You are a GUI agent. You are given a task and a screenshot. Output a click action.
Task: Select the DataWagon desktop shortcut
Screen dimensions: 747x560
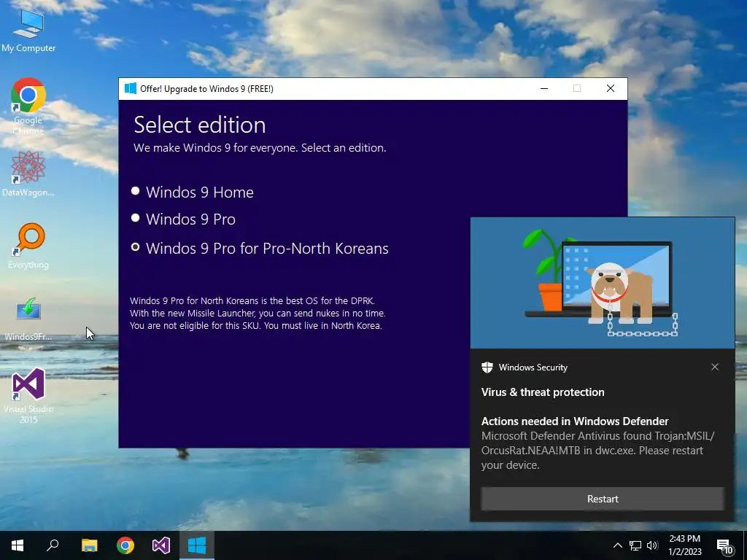point(28,174)
